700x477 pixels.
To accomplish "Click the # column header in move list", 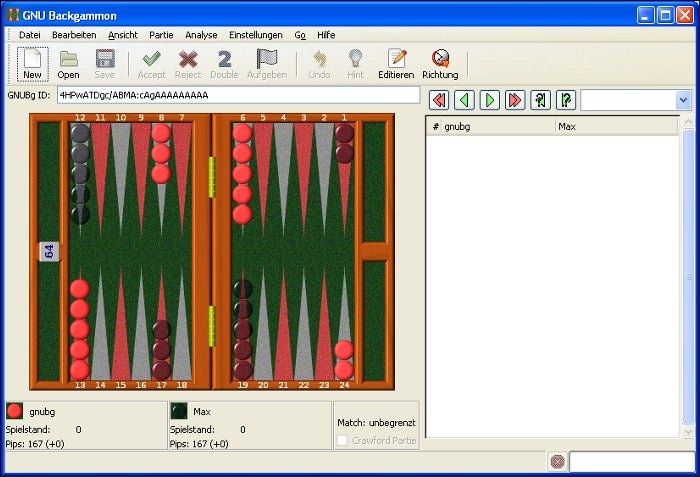I will [x=435, y=127].
